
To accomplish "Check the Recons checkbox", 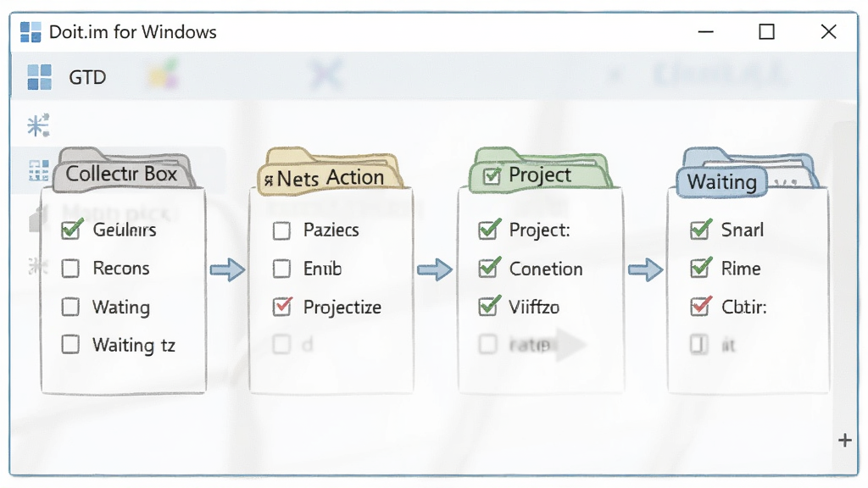I will [x=70, y=269].
